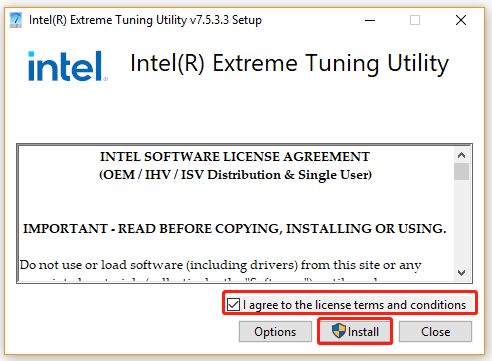Click the 'Do not use or load software' paragraph

[x=220, y=265]
